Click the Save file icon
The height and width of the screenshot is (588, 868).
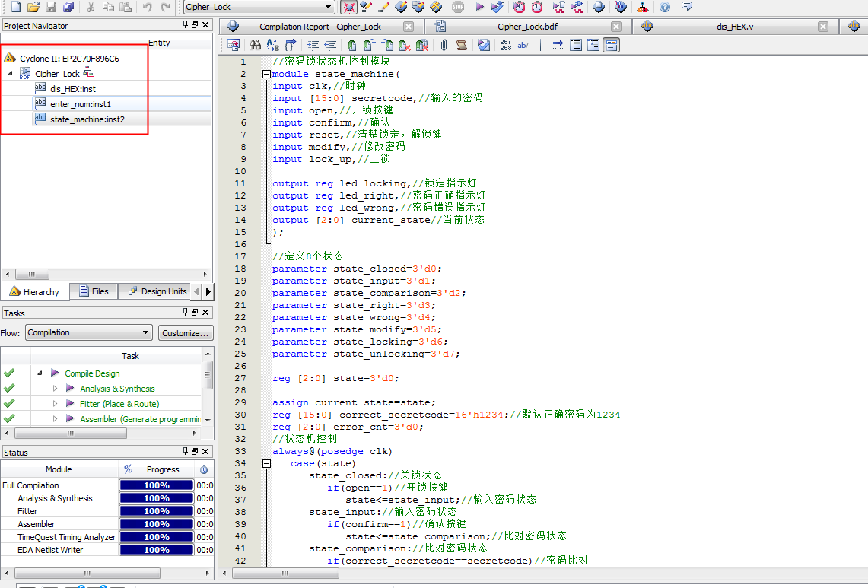[x=51, y=7]
